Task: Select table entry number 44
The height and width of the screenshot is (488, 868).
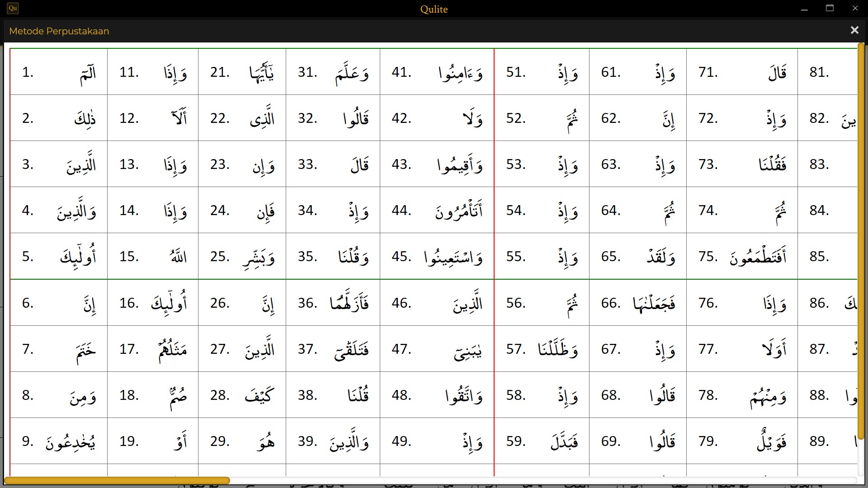Action: tap(437, 211)
